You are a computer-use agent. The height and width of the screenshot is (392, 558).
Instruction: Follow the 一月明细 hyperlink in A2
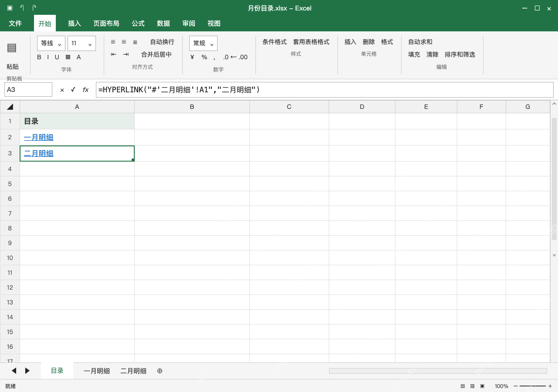39,137
